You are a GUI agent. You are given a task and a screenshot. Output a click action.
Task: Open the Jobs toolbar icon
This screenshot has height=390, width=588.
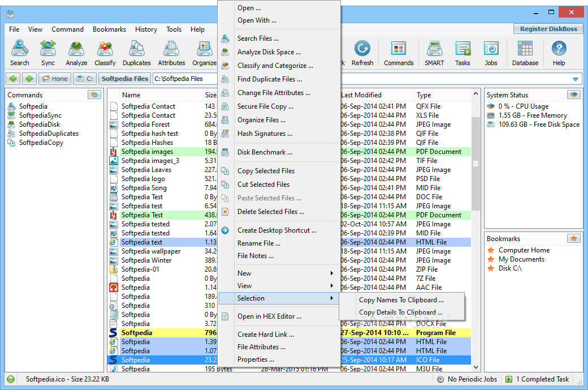[491, 53]
